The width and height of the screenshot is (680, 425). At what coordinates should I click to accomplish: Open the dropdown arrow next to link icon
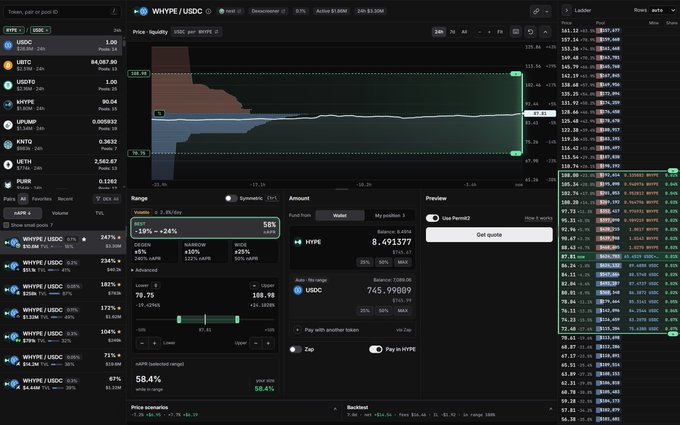pos(547,11)
